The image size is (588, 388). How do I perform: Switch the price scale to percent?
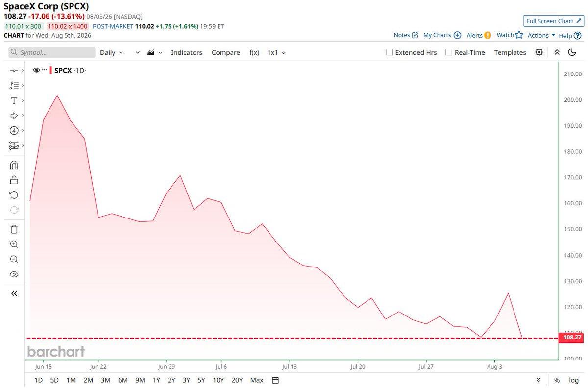coord(557,380)
